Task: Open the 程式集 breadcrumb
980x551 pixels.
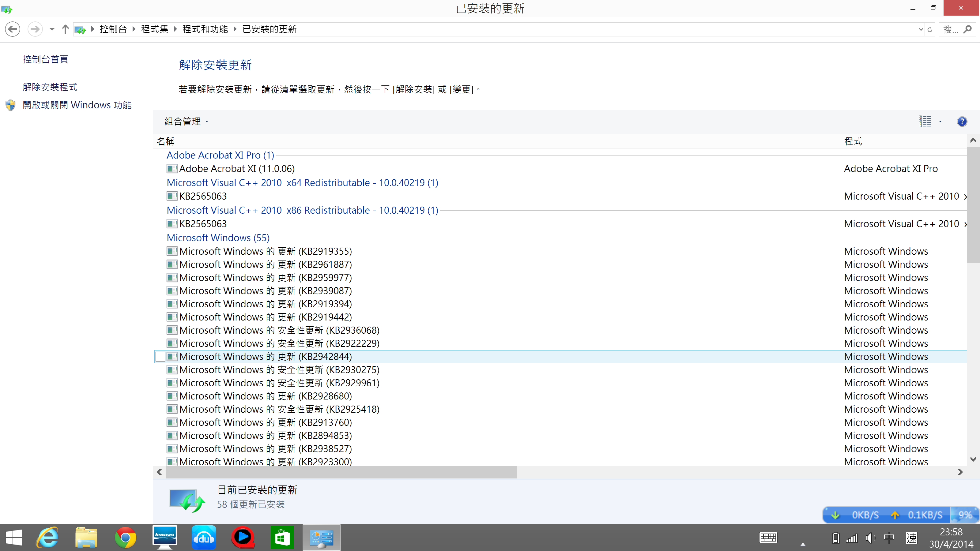Action: (x=154, y=29)
